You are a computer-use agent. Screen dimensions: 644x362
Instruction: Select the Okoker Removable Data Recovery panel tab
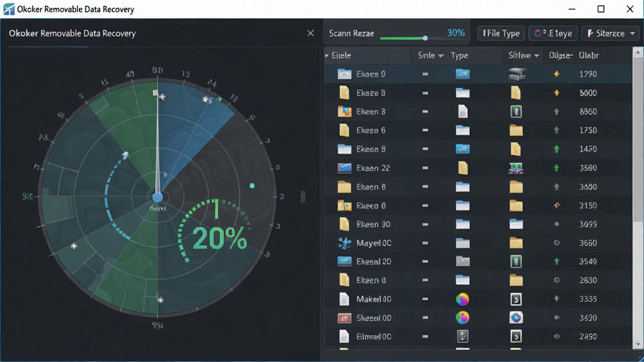[72, 33]
